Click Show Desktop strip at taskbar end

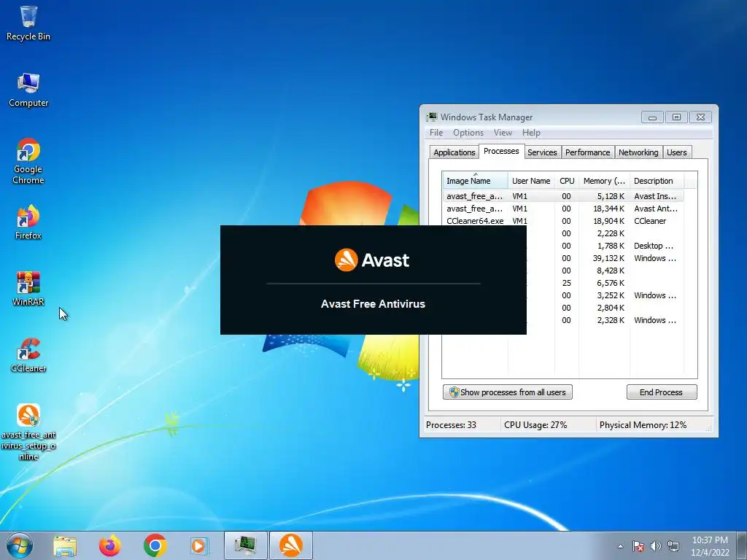pyautogui.click(x=742, y=545)
